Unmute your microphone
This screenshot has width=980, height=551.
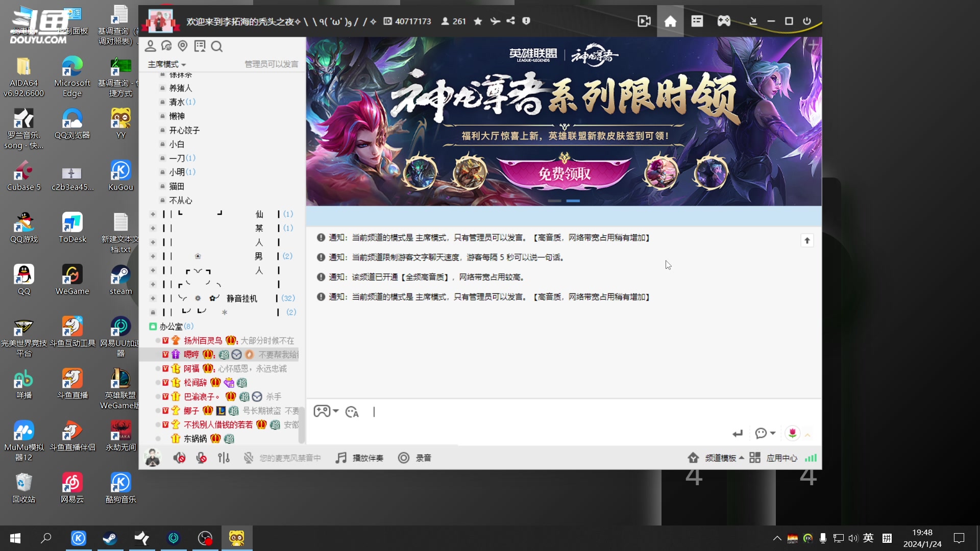click(201, 458)
